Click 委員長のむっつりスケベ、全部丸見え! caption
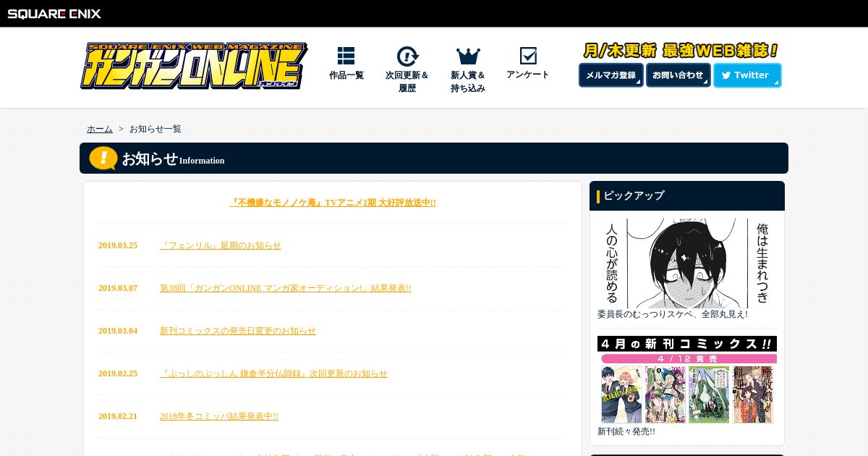 click(673, 314)
